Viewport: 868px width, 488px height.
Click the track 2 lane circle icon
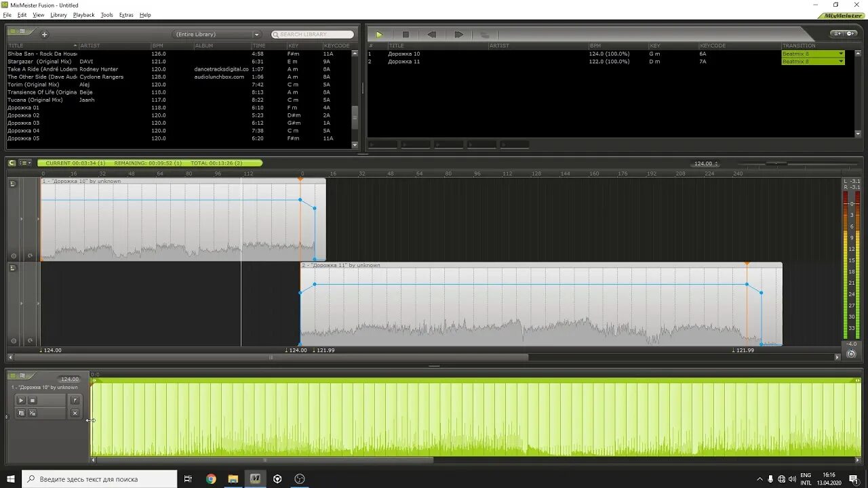coord(14,341)
